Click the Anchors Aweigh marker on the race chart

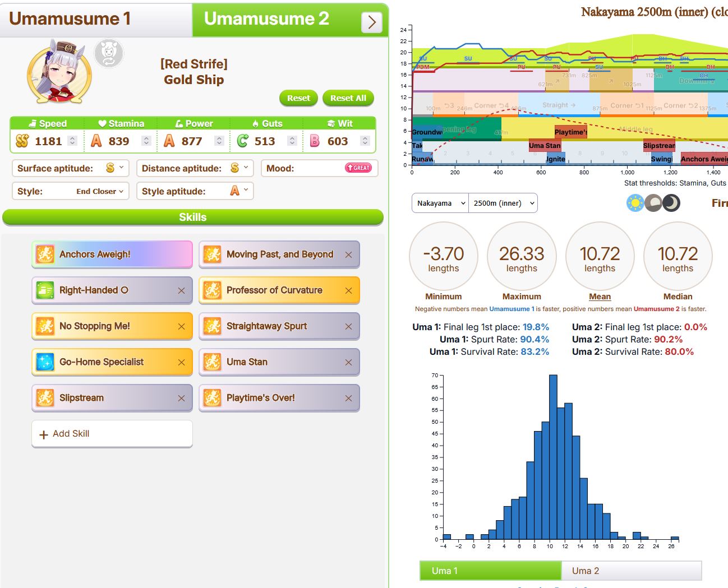pyautogui.click(x=704, y=159)
